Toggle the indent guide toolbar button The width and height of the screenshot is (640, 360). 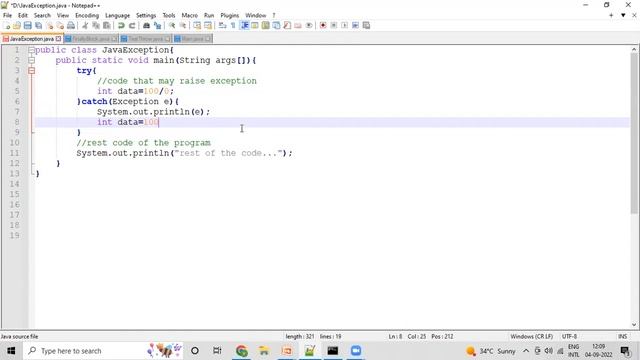pos(244,25)
